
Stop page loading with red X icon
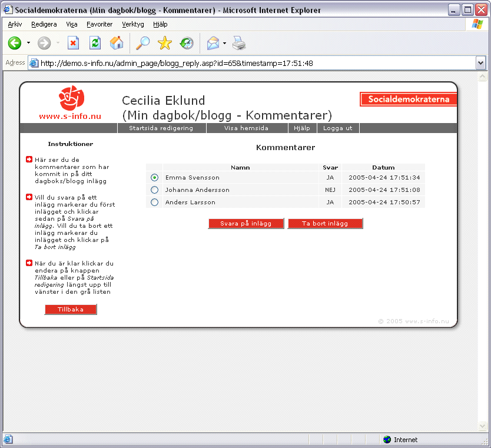(73, 43)
